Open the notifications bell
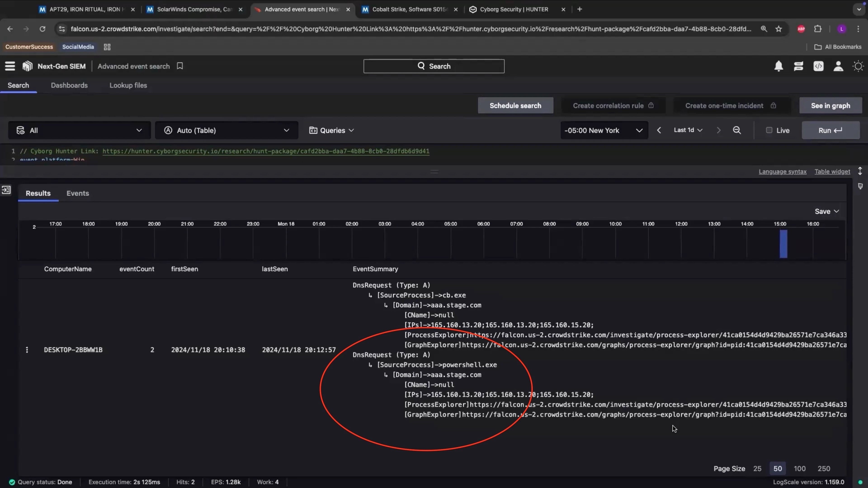Image resolution: width=868 pixels, height=488 pixels. click(x=778, y=66)
